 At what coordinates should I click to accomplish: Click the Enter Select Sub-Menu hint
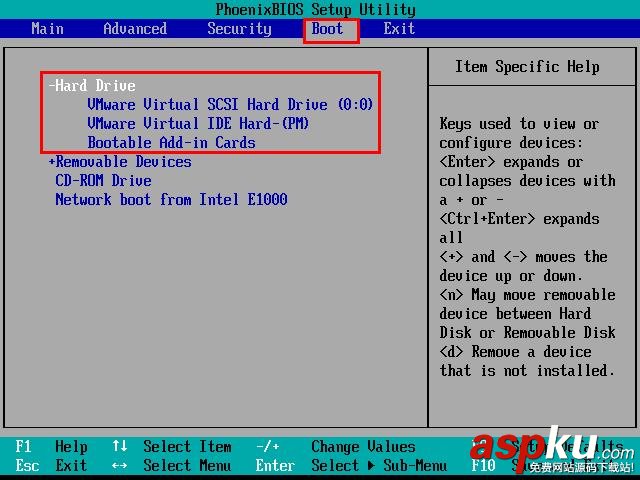pyautogui.click(x=351, y=465)
